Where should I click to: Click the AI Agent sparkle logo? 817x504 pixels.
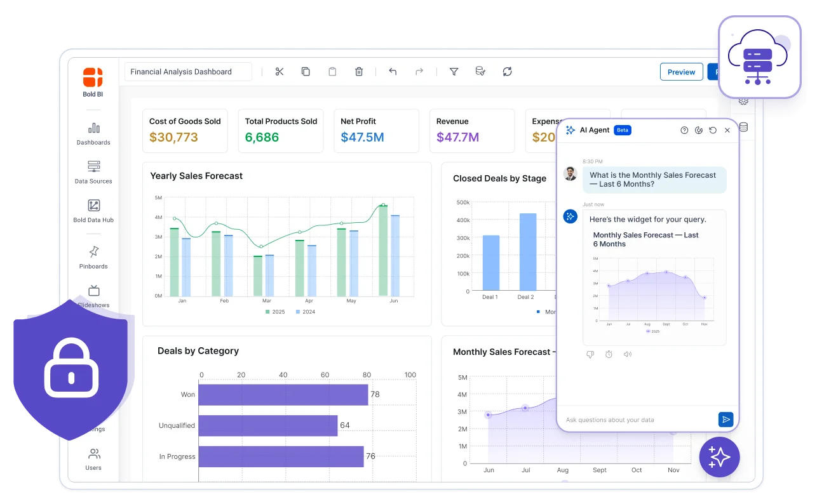pos(570,130)
